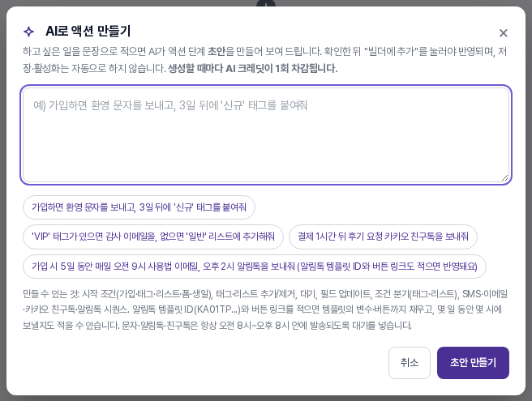Click the bold '생성할 때마다 AI 크레딧이 1회 차감됩니다' notice
Screen dimensions: 532x401
(253, 68)
